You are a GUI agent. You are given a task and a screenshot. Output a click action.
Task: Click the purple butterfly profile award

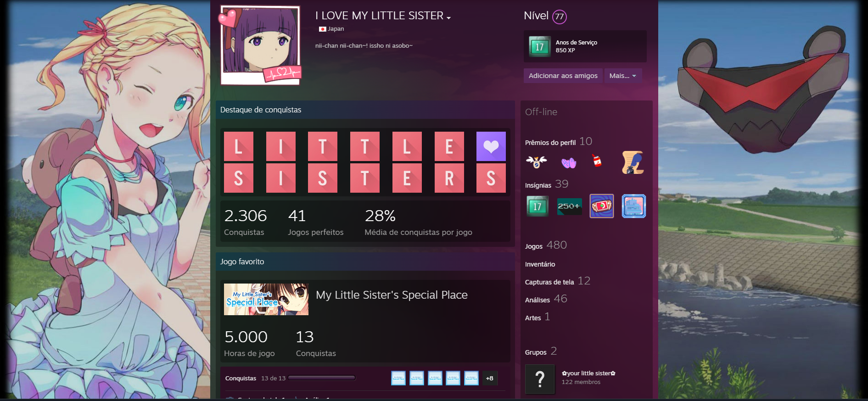point(569,162)
